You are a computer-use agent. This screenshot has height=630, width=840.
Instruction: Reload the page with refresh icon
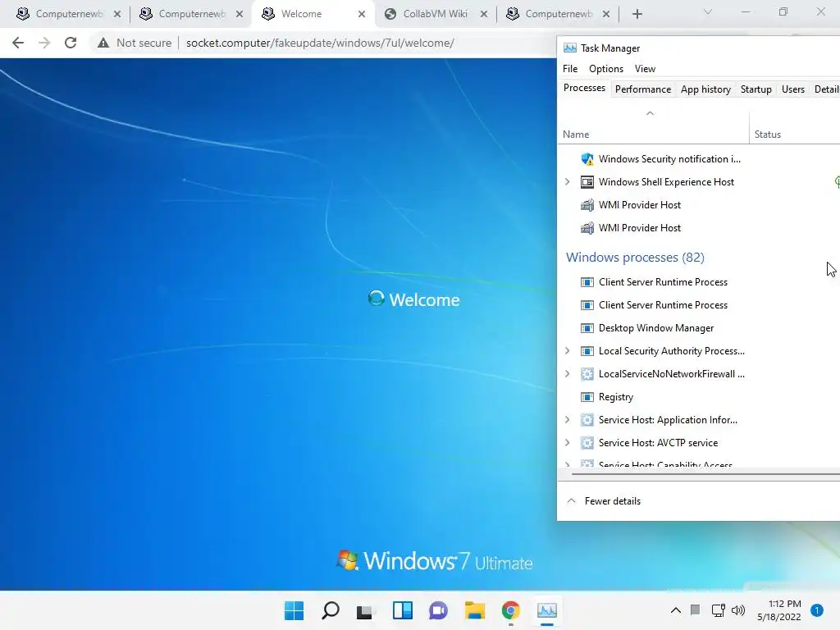71,43
